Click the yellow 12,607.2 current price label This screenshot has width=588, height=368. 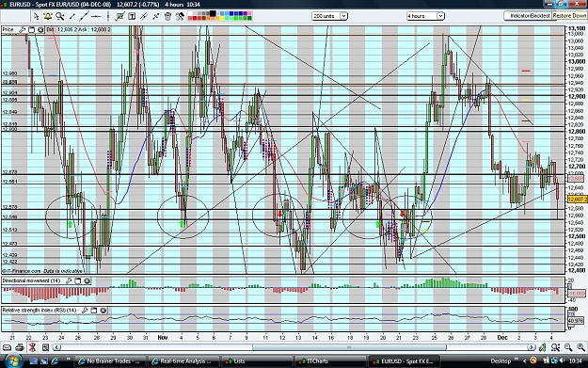point(578,199)
